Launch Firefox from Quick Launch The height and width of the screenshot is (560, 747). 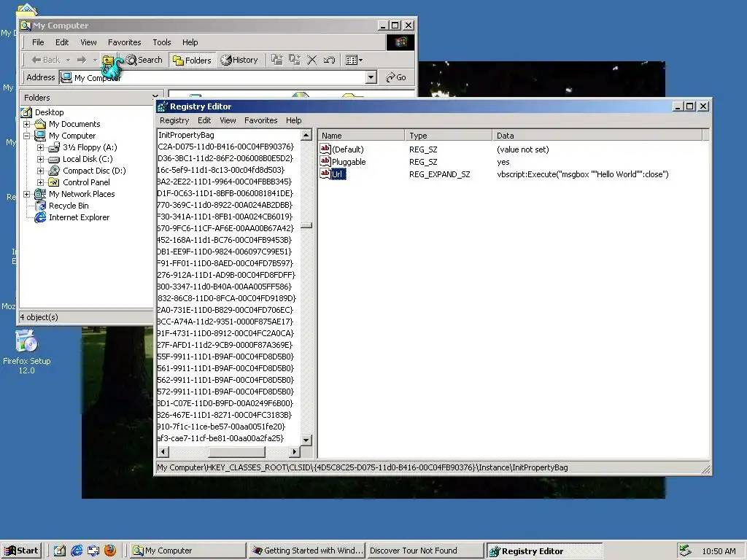click(x=110, y=551)
